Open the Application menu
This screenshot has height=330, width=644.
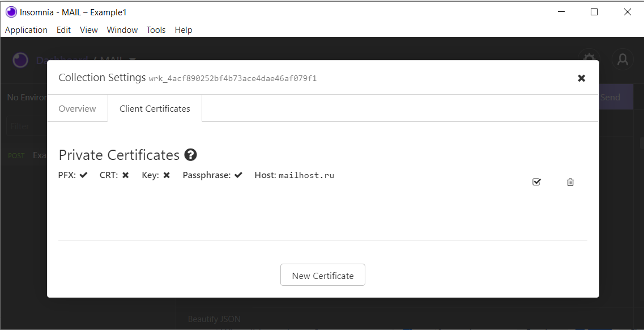26,29
